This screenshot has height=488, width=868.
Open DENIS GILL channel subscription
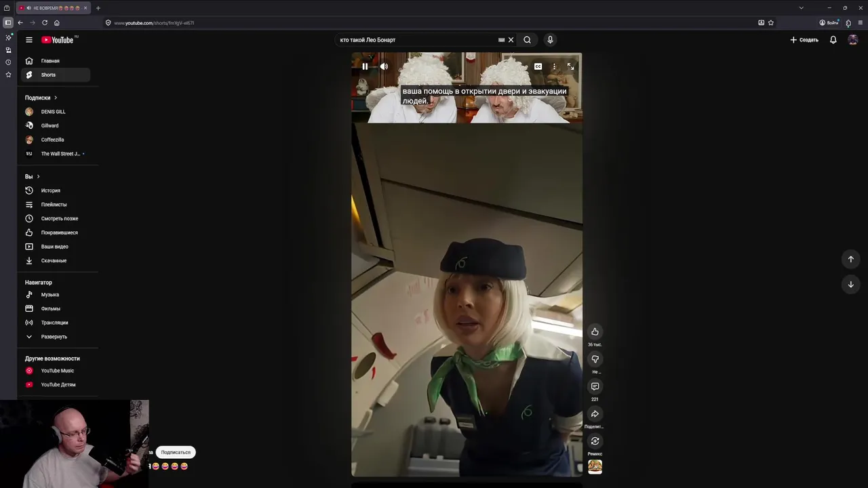pyautogui.click(x=56, y=112)
